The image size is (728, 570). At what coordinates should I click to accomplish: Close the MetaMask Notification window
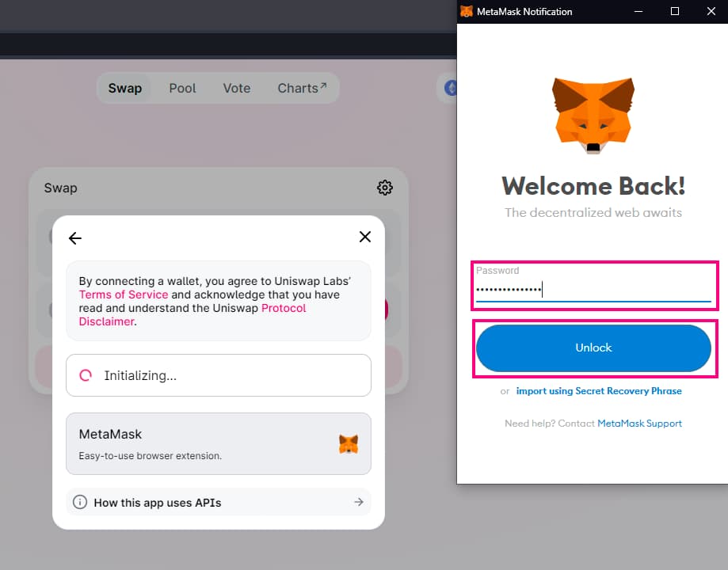point(711,11)
